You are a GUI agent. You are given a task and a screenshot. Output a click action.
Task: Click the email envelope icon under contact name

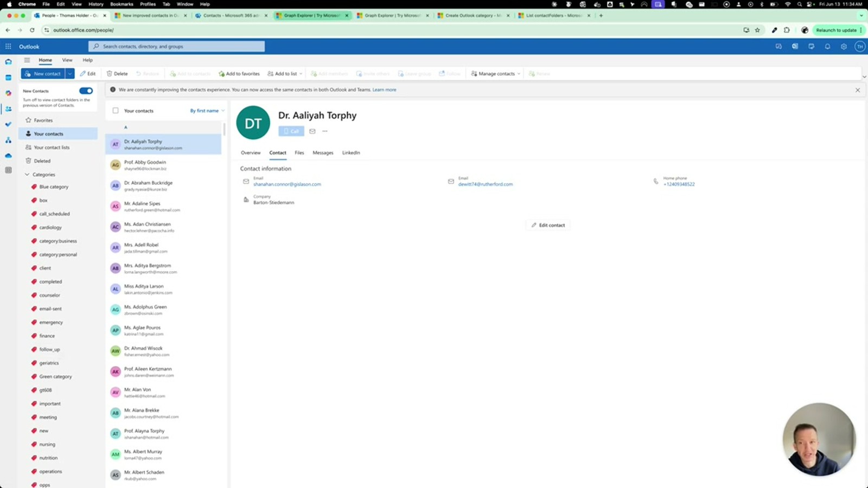[312, 131]
